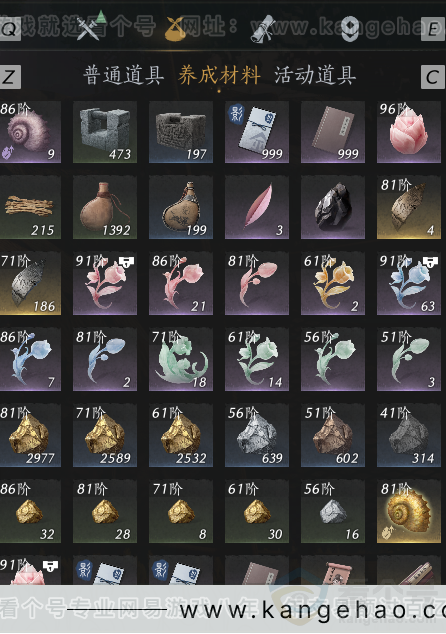Click the E next category key
The height and width of the screenshot is (634, 446).
pos(433,29)
